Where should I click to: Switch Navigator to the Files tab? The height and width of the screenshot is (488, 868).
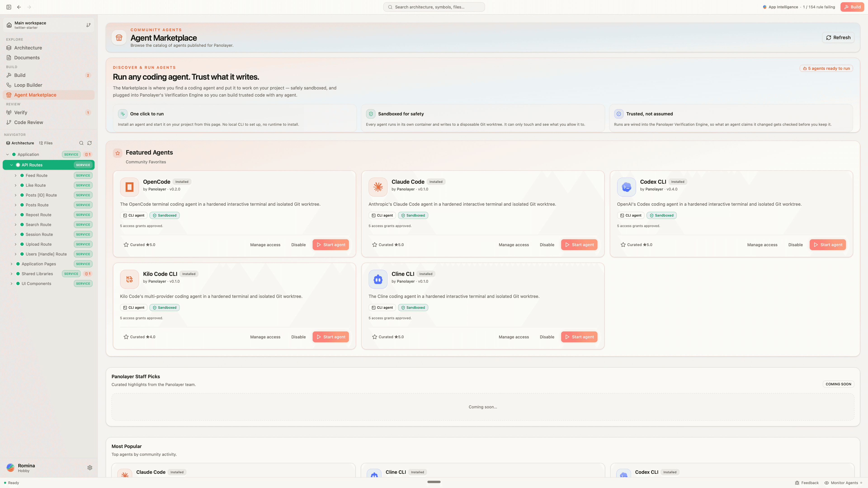(x=46, y=143)
